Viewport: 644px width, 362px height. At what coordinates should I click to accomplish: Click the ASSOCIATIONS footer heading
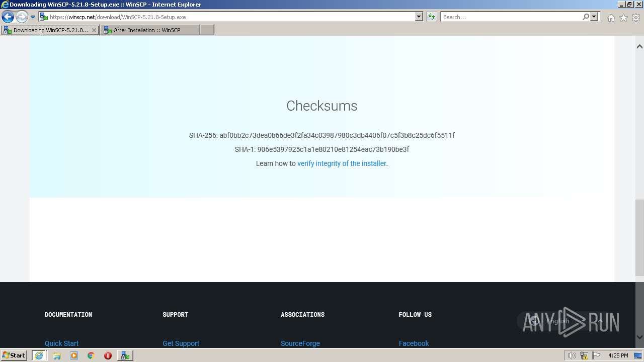coord(302,315)
